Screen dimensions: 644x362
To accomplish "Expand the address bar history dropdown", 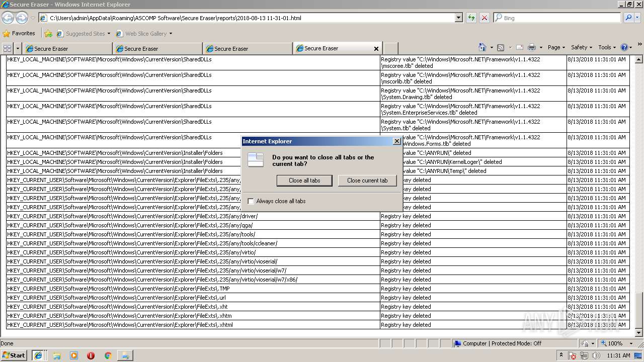I will click(458, 18).
